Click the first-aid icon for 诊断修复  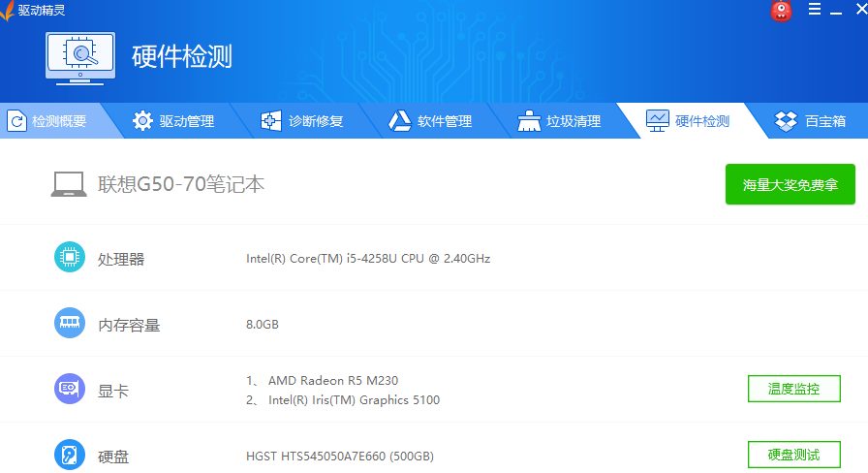[x=270, y=121]
